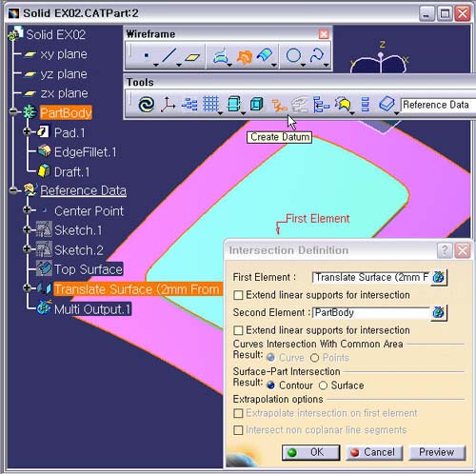The height and width of the screenshot is (474, 476).
Task: Expand the Pad.1 tree node
Action: click(28, 131)
